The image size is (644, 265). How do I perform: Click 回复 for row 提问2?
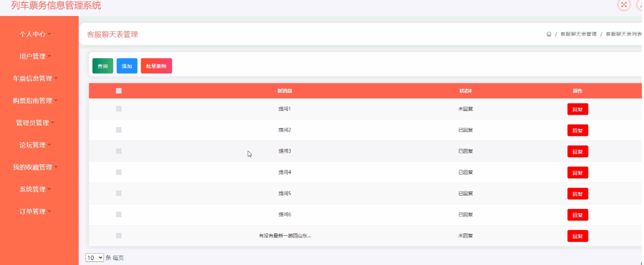[577, 131]
